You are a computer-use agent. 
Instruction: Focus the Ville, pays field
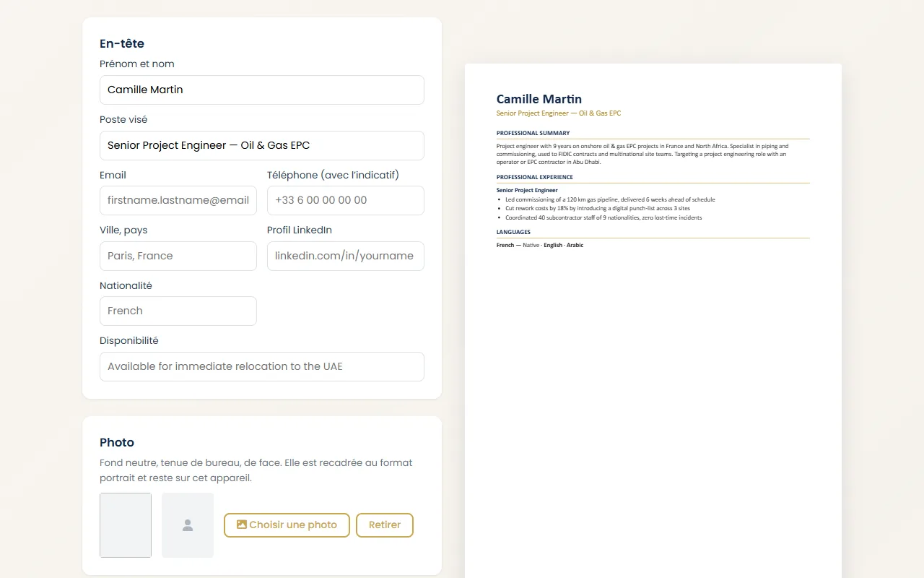[178, 256]
